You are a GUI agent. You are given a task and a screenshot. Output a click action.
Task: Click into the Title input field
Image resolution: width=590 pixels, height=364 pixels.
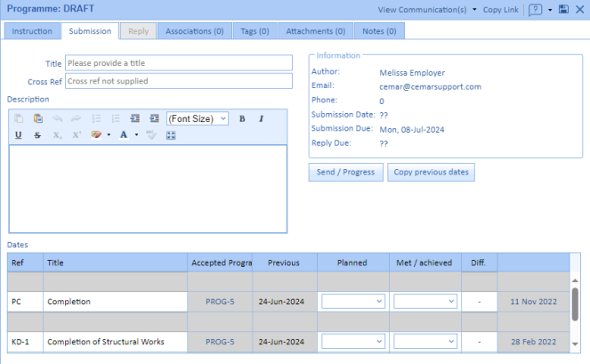click(x=178, y=63)
